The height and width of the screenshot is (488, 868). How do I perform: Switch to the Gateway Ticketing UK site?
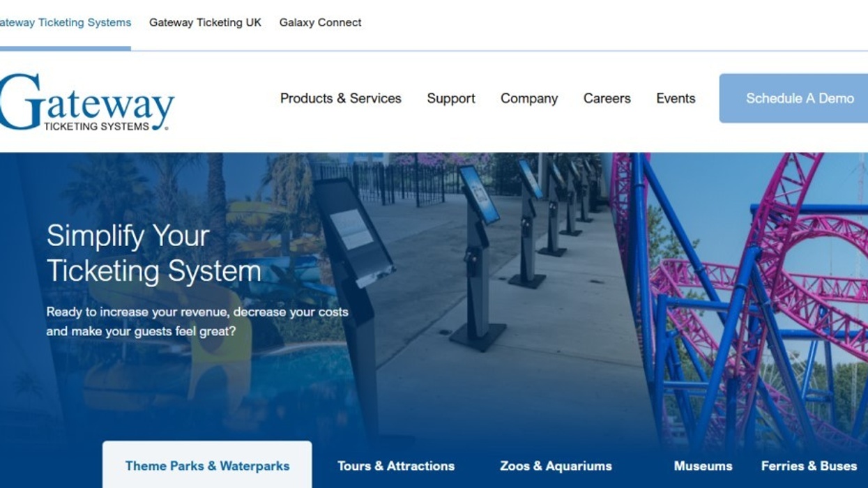[x=204, y=22]
